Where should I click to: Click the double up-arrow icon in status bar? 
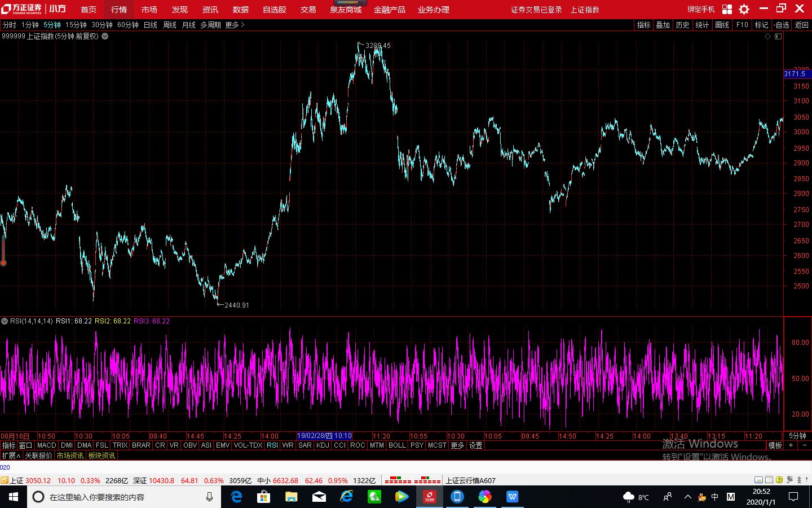(x=798, y=480)
